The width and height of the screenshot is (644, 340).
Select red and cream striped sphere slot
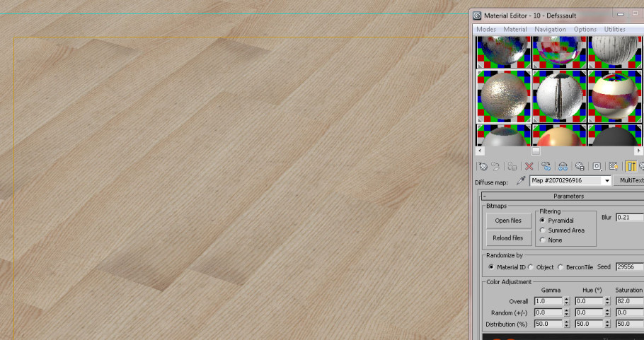tap(616, 96)
